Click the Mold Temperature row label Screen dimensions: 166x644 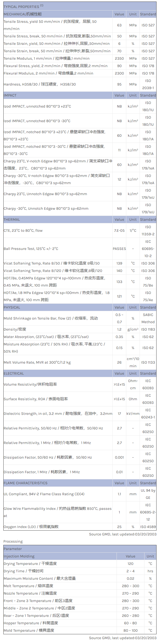click(29, 630)
